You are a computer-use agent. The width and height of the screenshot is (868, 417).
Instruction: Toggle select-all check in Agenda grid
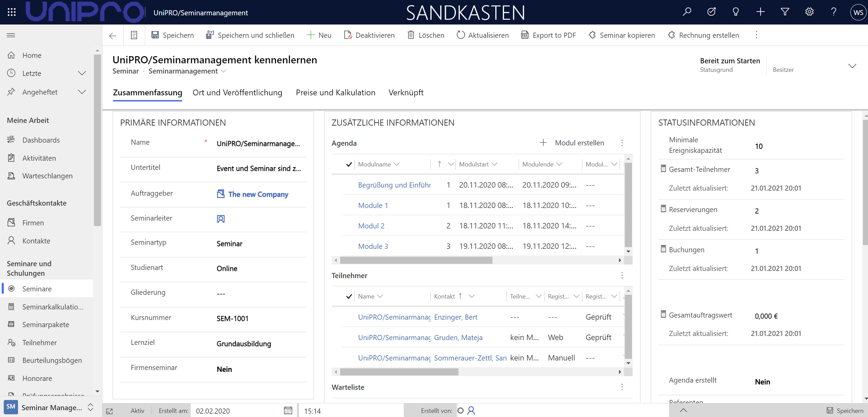pos(349,164)
